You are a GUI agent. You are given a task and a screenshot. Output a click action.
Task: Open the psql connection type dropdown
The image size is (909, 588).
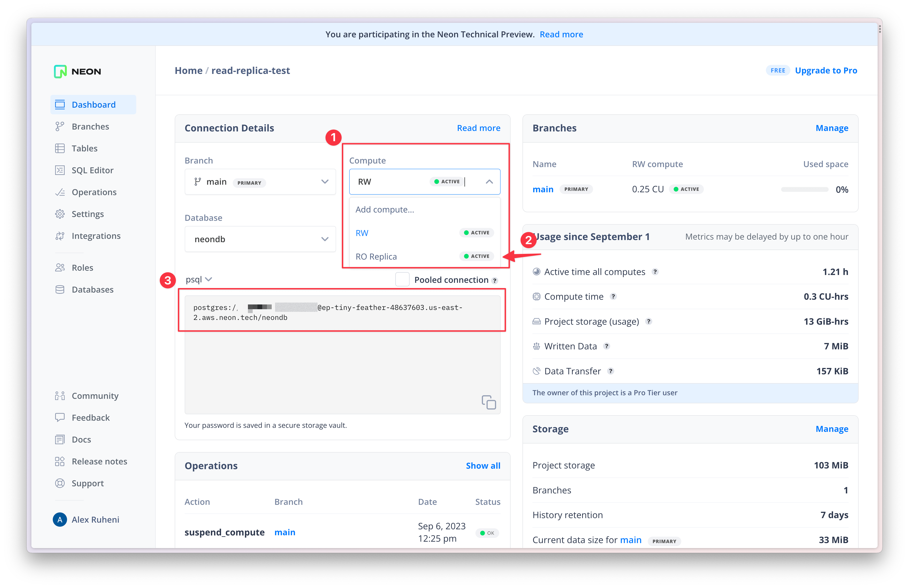[198, 280]
